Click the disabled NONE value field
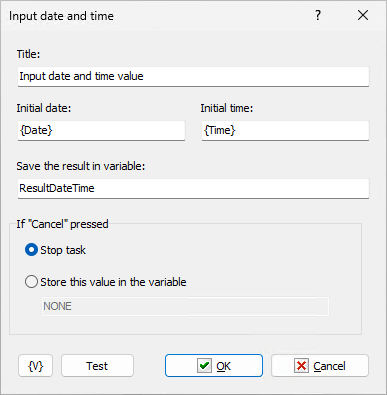 coord(185,306)
